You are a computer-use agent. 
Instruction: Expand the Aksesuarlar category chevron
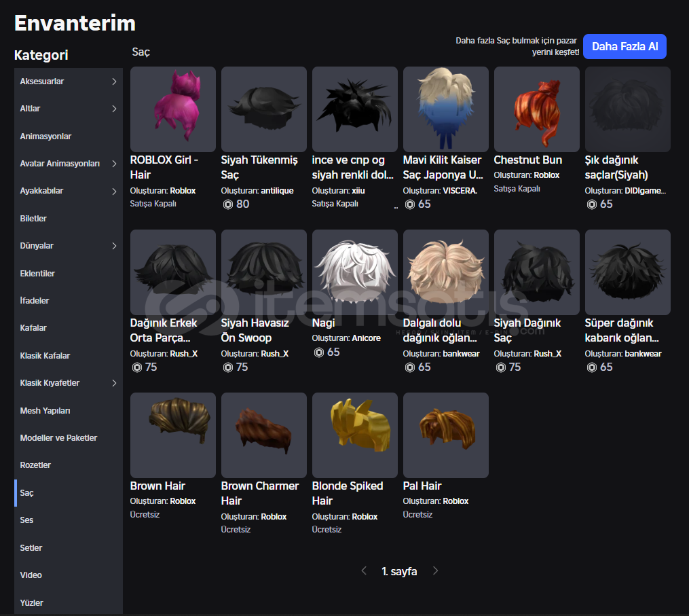(x=114, y=81)
